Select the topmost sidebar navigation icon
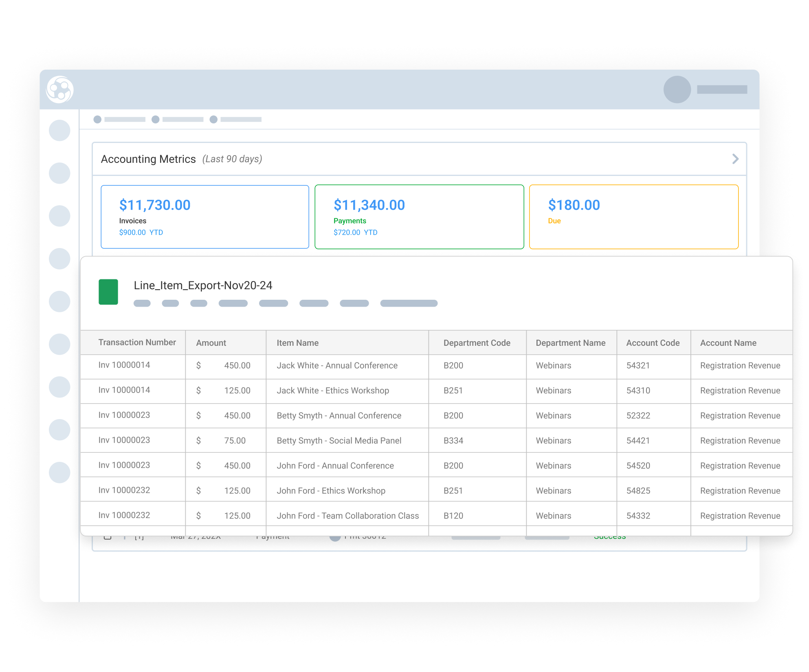Screen dimensions: 809x672 tap(60, 131)
